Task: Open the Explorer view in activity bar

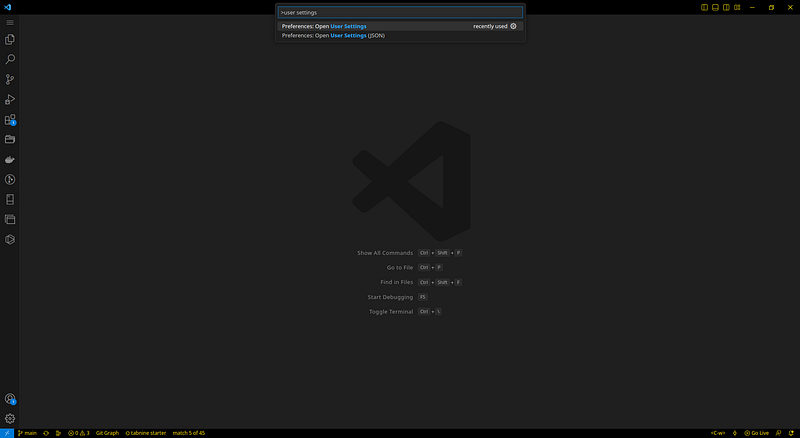Action: (x=10, y=39)
